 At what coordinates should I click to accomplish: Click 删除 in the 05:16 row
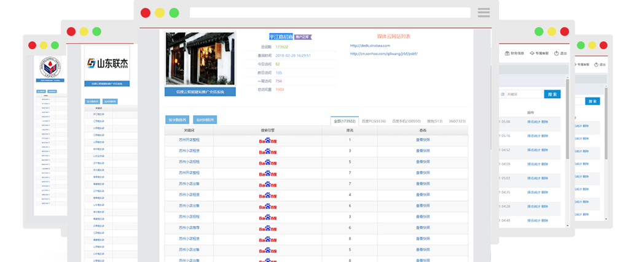[544, 136]
